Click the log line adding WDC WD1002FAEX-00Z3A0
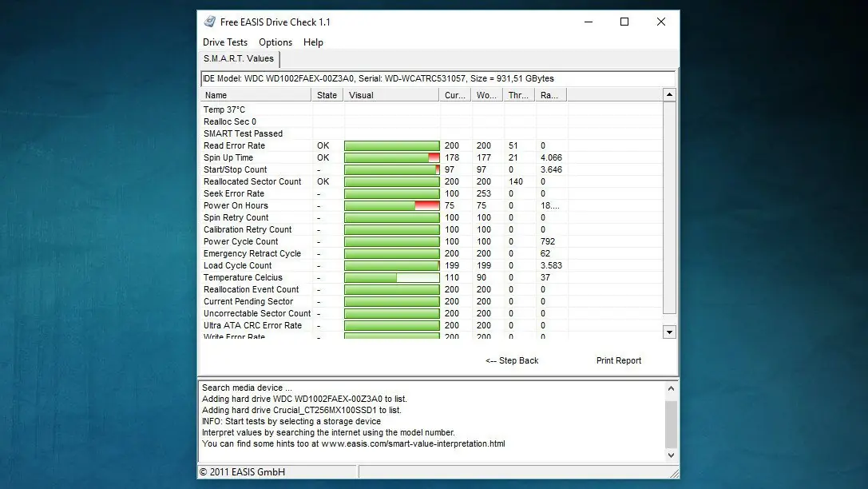Viewport: 868px width, 489px height. pos(304,399)
